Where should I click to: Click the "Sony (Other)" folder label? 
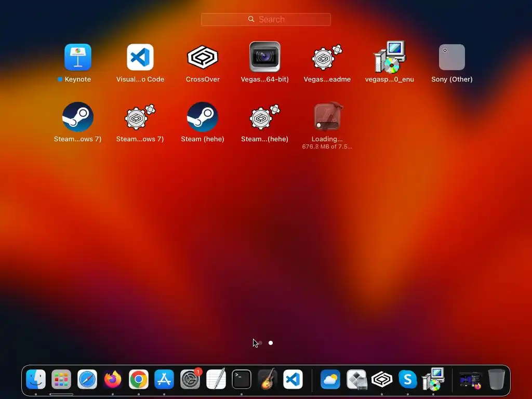[x=452, y=79]
